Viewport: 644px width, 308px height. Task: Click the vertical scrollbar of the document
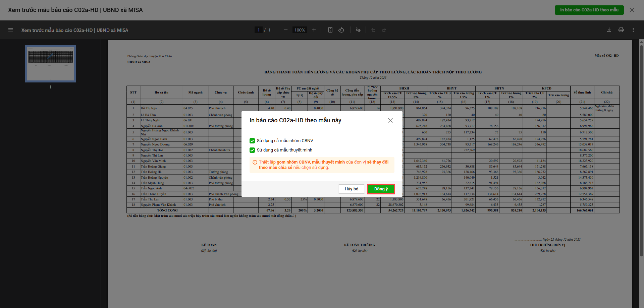point(641,151)
